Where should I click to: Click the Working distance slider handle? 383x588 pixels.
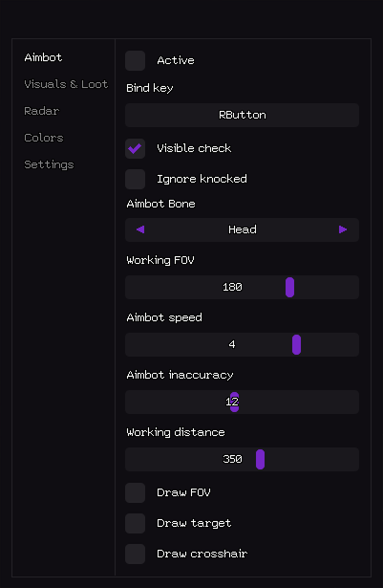(260, 459)
